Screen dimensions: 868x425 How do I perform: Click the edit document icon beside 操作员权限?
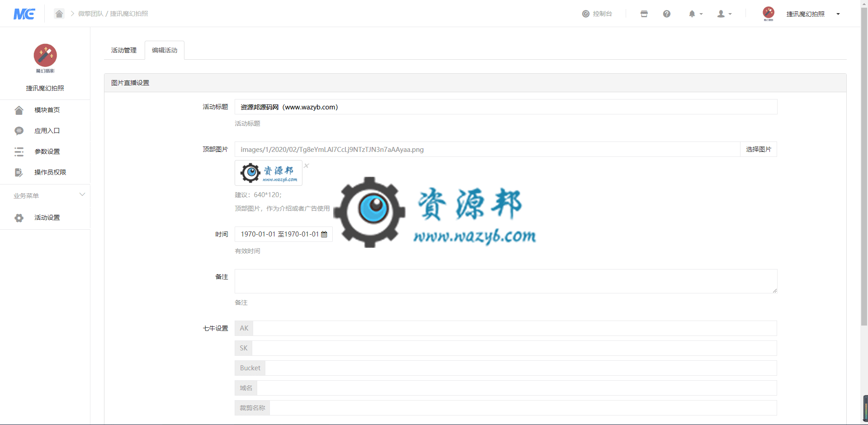click(x=19, y=172)
